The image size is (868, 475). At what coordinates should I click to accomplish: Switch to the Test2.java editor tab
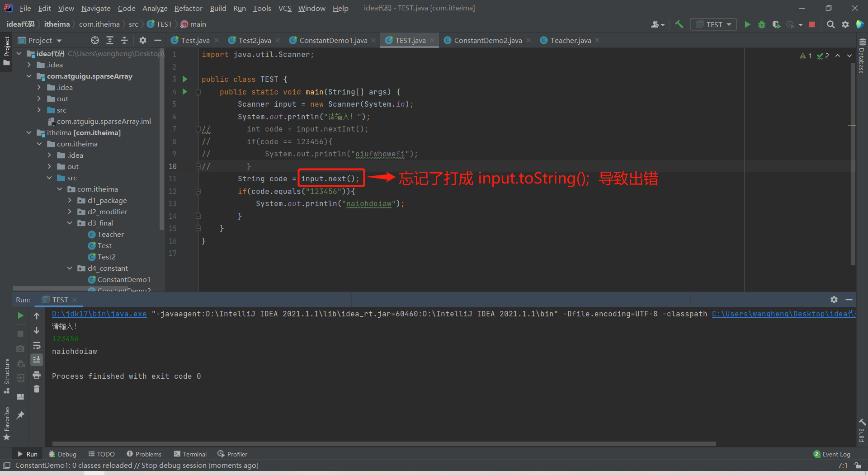254,40
